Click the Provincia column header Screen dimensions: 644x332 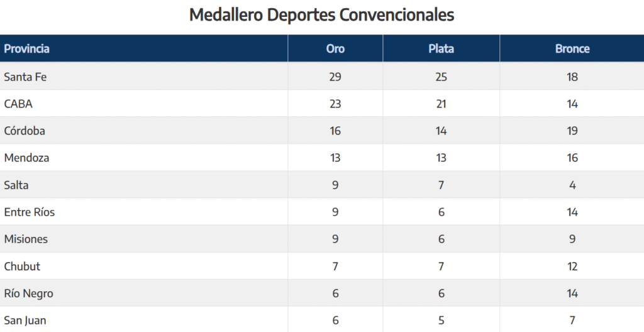click(27, 49)
